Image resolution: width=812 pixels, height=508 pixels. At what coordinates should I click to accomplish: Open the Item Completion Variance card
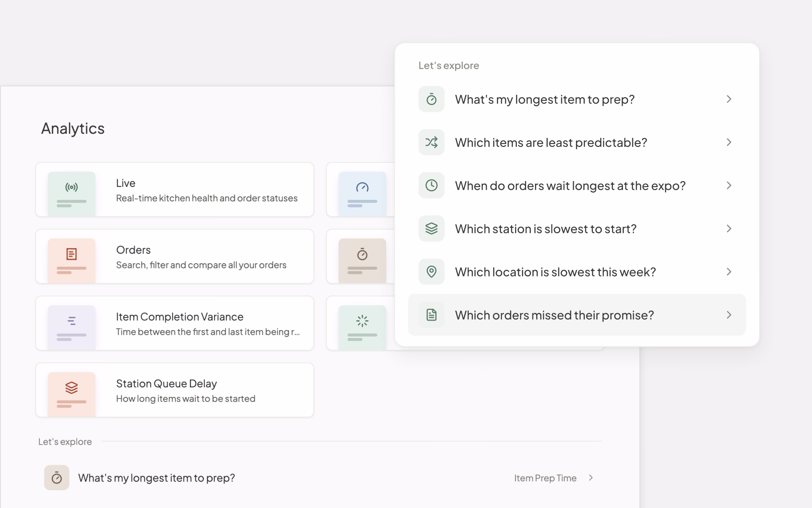[x=175, y=323]
